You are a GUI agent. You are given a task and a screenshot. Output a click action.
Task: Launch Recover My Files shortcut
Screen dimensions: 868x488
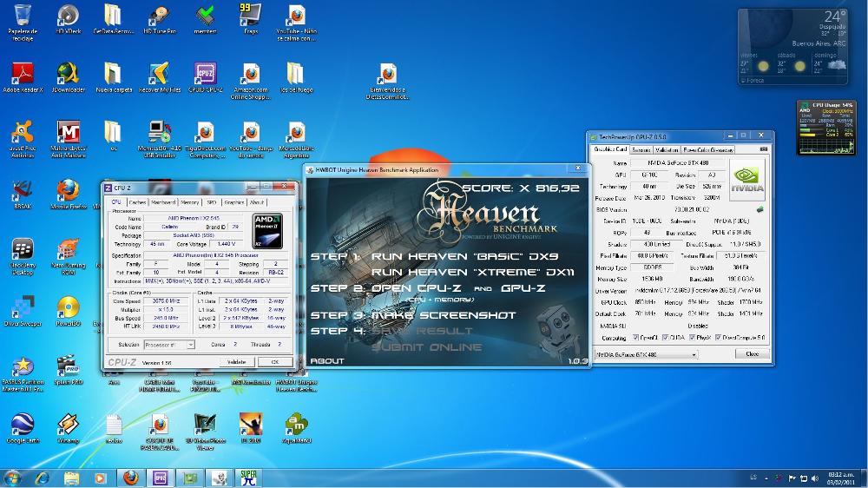point(160,77)
